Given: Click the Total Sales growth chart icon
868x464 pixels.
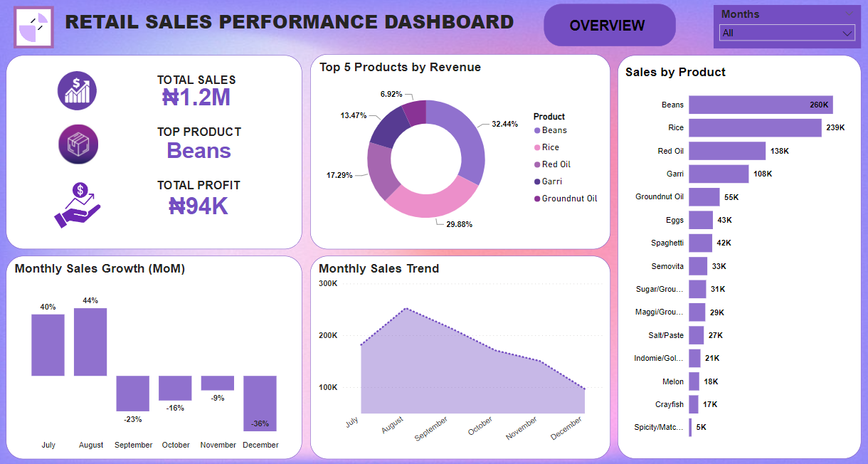Looking at the screenshot, I should pos(77,91).
